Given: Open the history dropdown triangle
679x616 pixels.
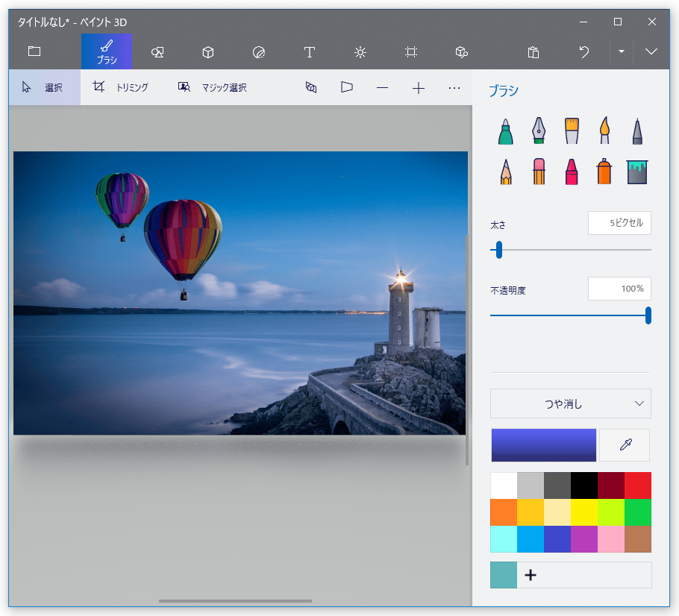Looking at the screenshot, I should click(x=622, y=51).
